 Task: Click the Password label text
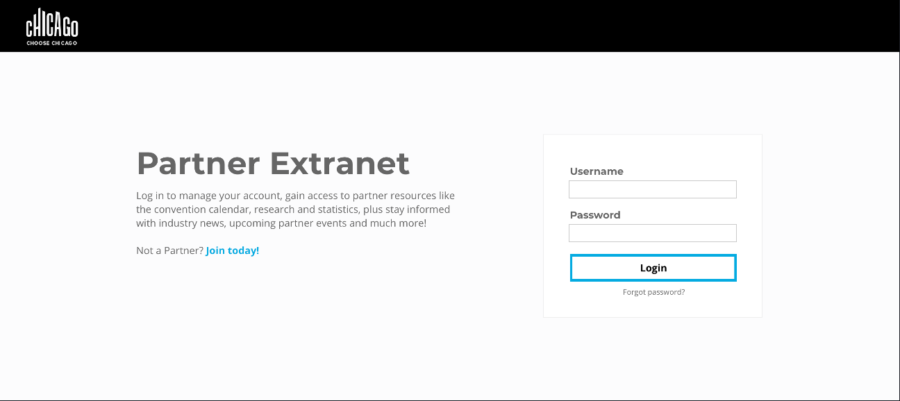[x=595, y=215]
